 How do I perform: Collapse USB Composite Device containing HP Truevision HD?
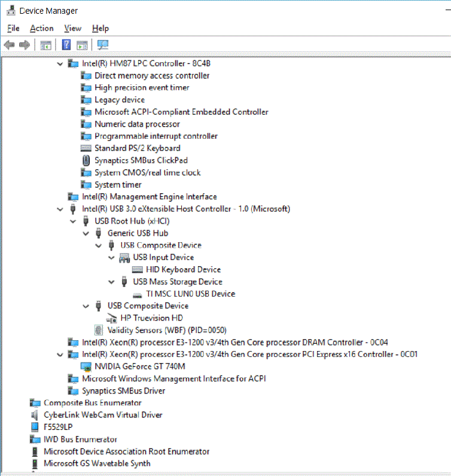(86, 306)
